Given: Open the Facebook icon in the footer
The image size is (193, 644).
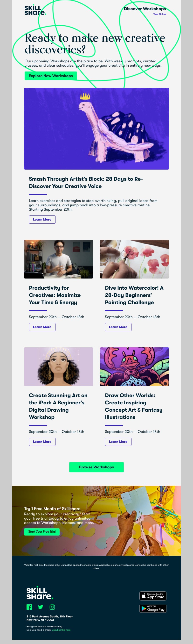Looking at the screenshot, I should point(29,607).
